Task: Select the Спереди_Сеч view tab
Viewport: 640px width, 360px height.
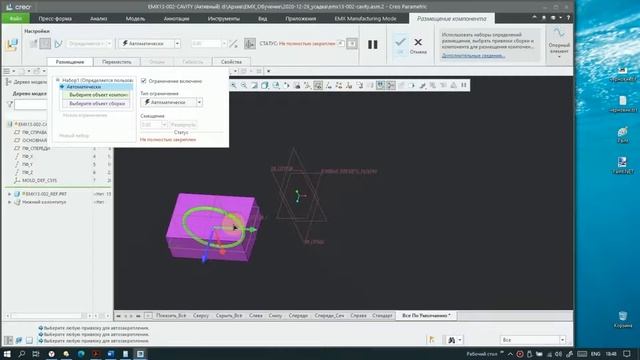Action: [x=329, y=316]
